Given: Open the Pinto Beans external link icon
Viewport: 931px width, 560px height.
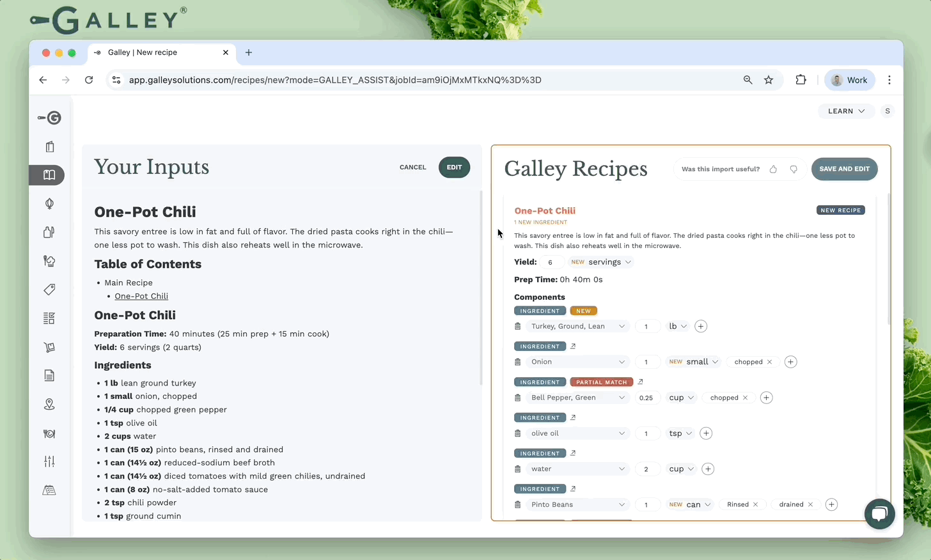Looking at the screenshot, I should [x=573, y=489].
